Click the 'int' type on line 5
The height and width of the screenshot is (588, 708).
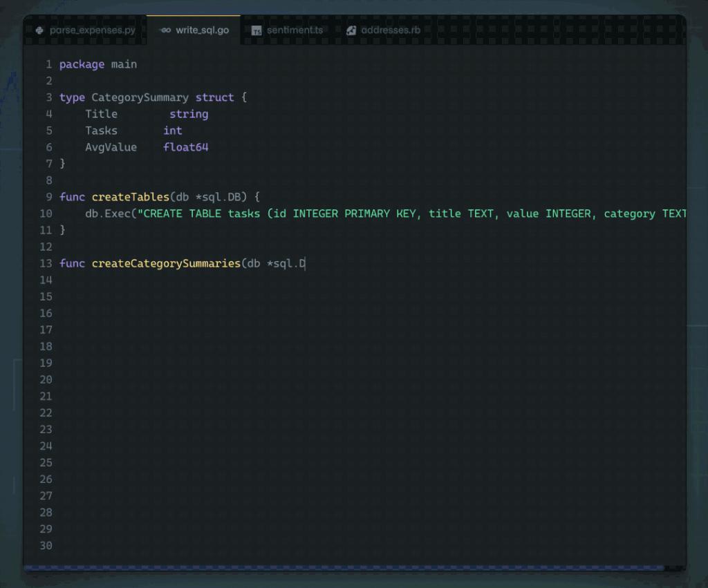[172, 131]
